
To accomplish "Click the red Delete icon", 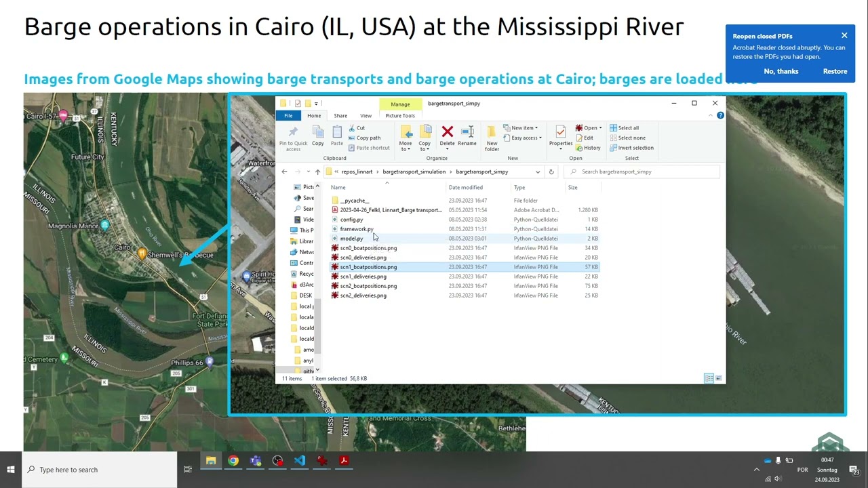I will 447,131.
